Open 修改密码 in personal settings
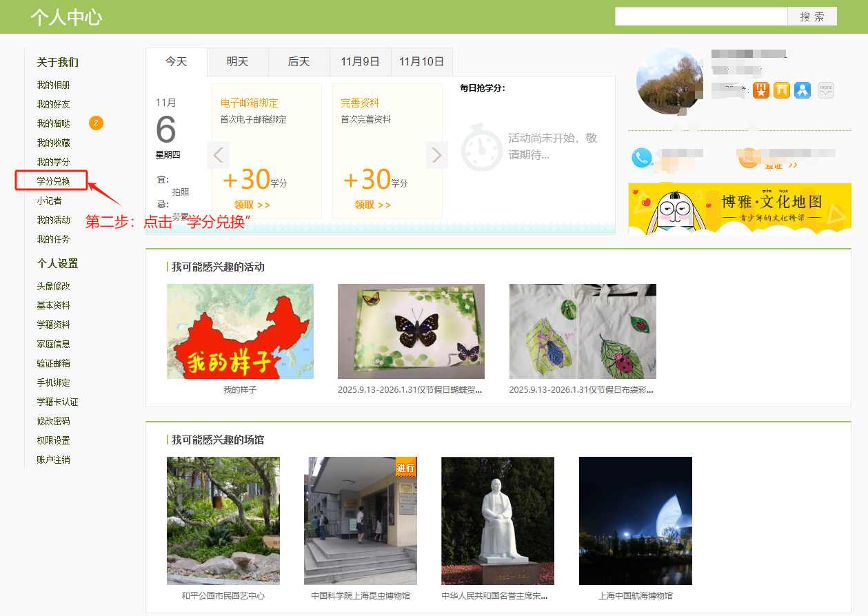868x616 pixels. [53, 421]
